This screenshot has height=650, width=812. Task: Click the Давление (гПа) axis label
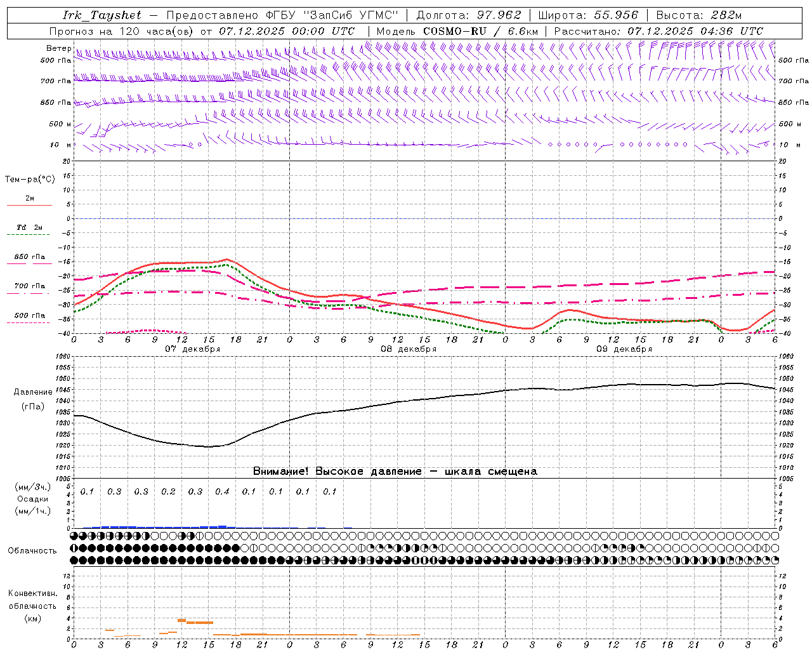(x=33, y=399)
